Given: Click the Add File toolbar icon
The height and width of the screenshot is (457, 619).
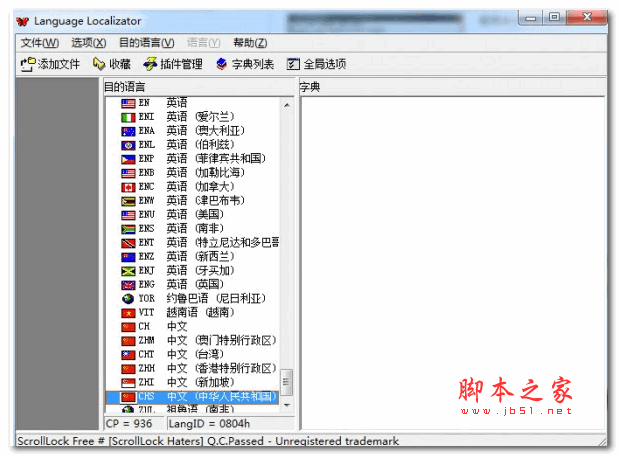Looking at the screenshot, I should click(x=28, y=64).
